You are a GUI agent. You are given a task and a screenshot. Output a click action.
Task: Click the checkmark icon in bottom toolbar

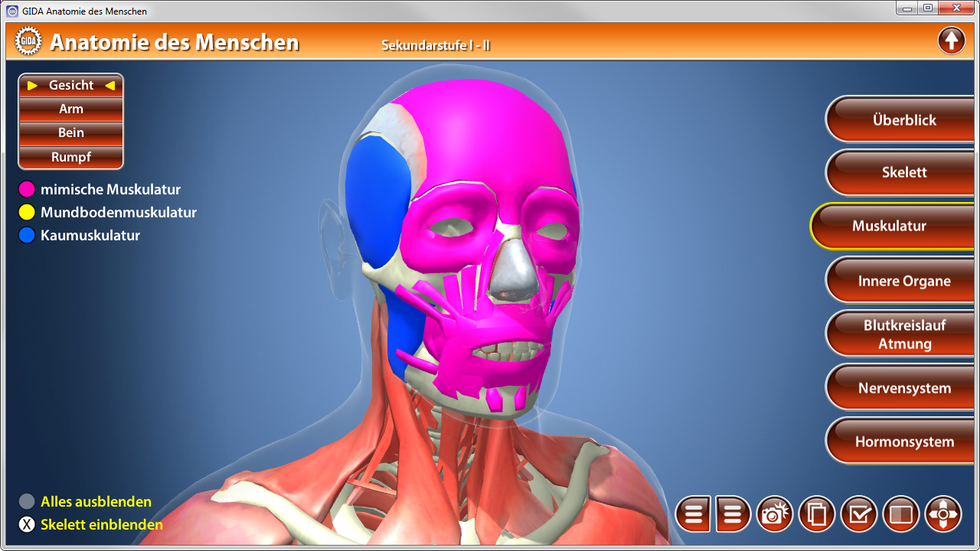tap(859, 514)
